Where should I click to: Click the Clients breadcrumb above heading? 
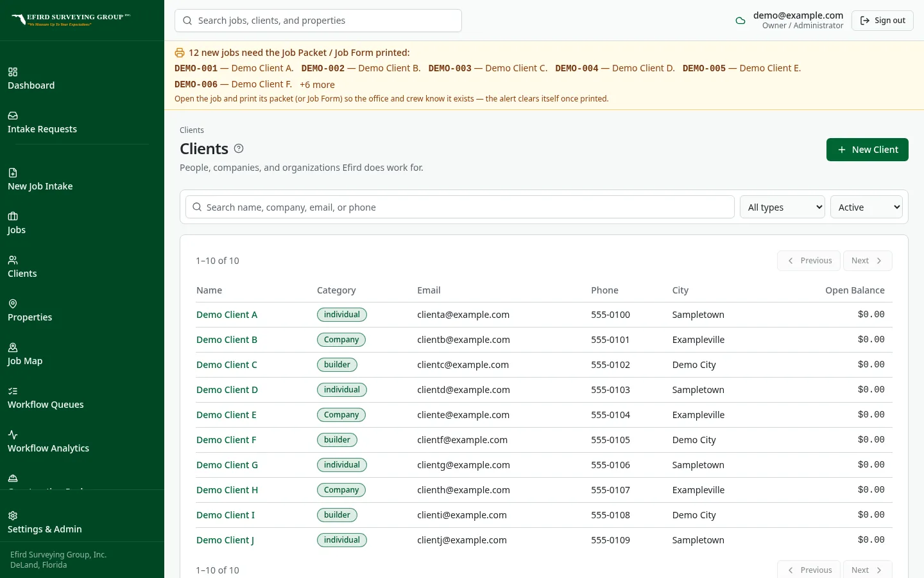coord(192,130)
